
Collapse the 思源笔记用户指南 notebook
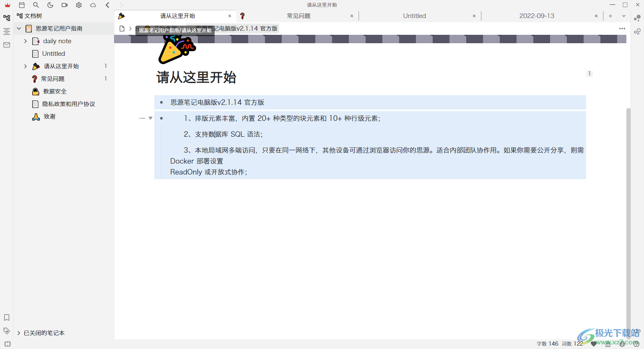tap(19, 28)
